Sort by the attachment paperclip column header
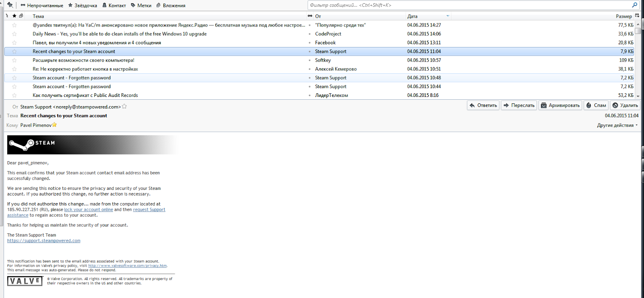The width and height of the screenshot is (644, 298). [21, 16]
